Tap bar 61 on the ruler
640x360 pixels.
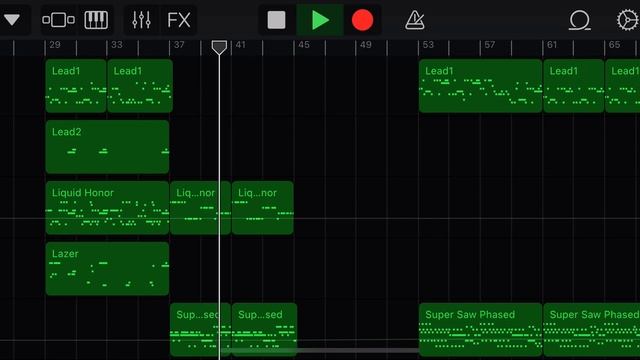(x=552, y=44)
